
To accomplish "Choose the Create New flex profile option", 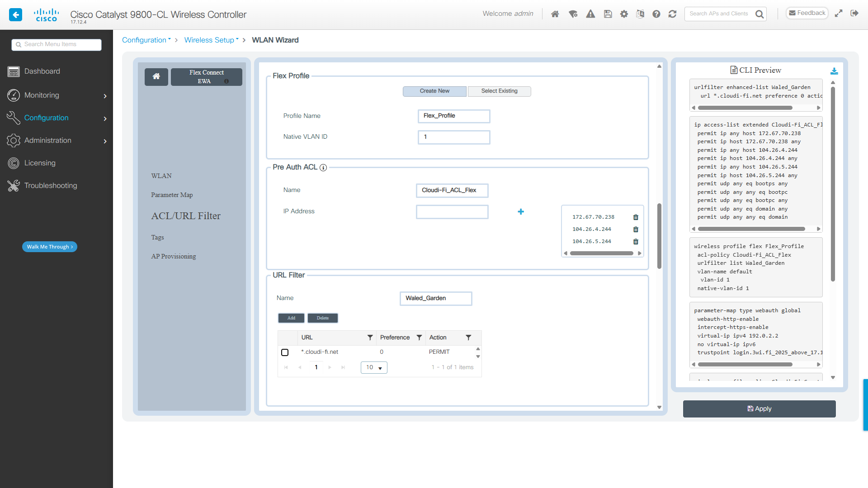I will (434, 91).
